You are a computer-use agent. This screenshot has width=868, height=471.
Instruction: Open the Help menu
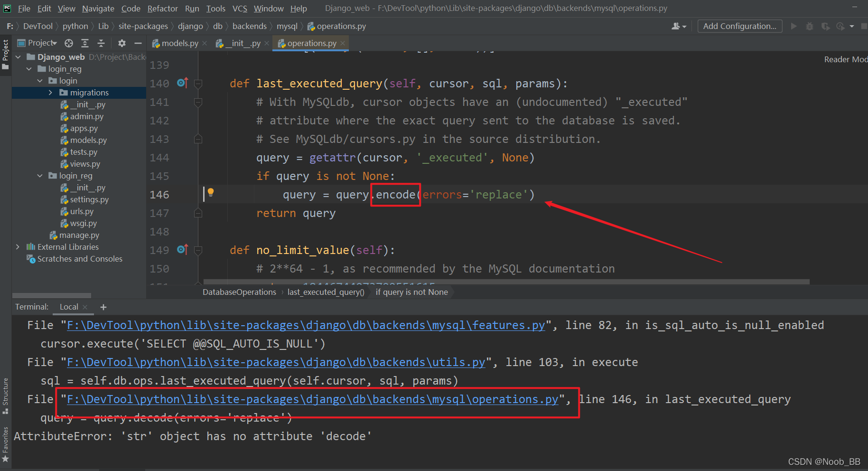tap(299, 9)
